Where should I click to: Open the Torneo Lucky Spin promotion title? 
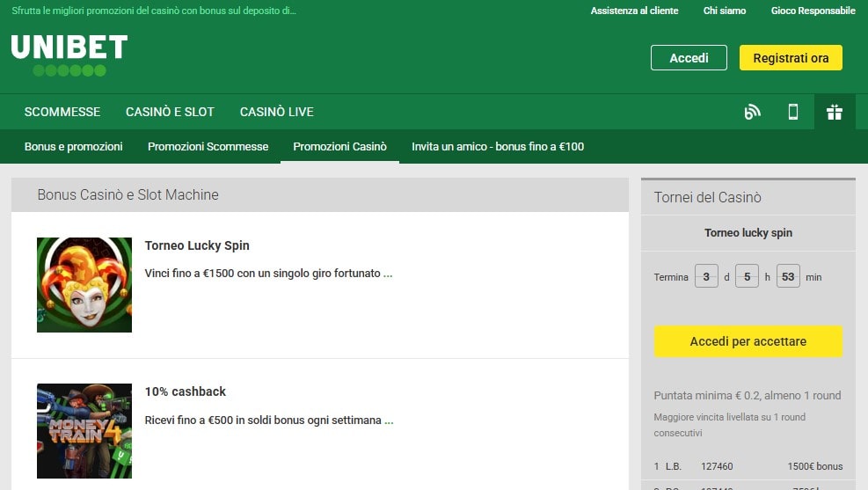(x=197, y=245)
